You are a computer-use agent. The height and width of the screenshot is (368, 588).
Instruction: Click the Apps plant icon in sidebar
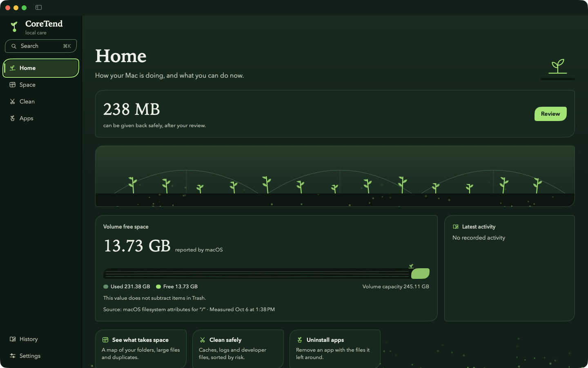point(13,118)
